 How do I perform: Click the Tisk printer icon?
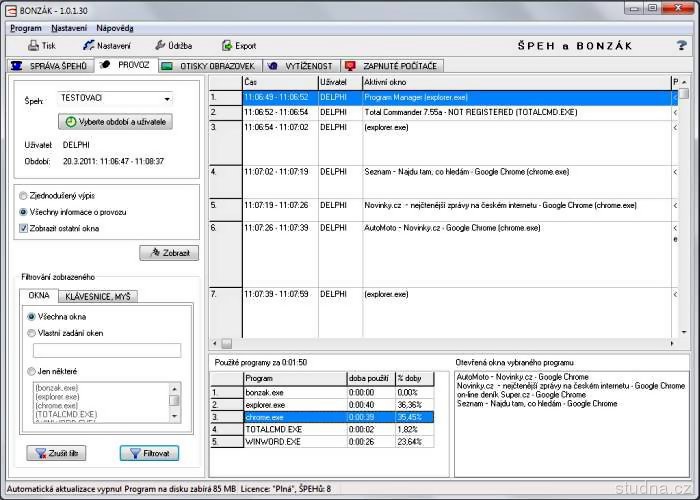(34, 46)
